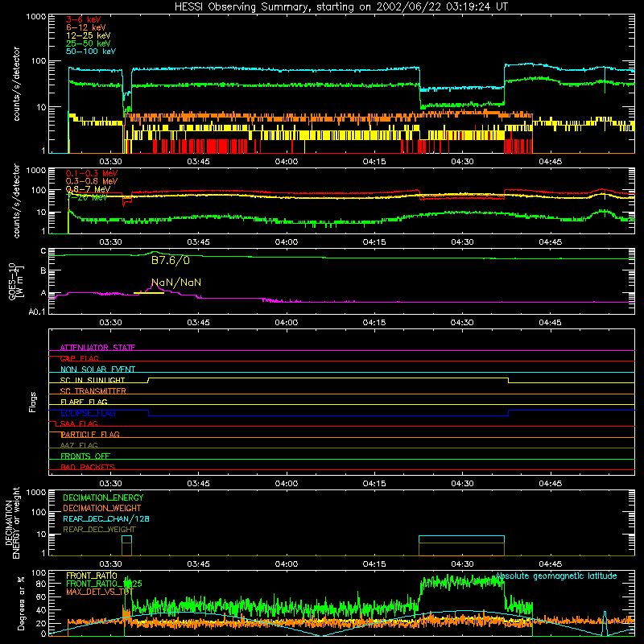This screenshot has width=644, height=644.
Task: Click the yellow FRONT_RATIO legend label
Action: pos(92,576)
